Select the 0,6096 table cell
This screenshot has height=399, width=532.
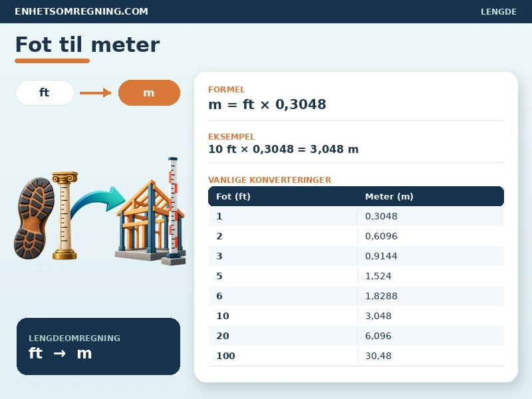381,236
